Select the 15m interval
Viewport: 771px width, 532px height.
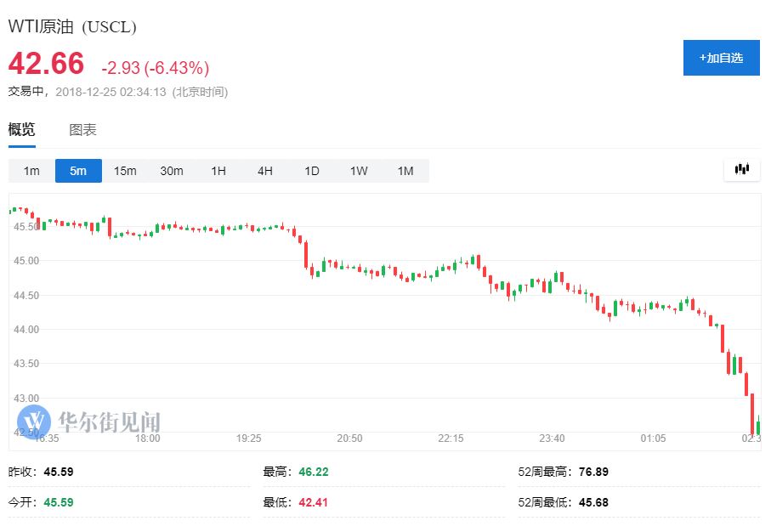125,171
